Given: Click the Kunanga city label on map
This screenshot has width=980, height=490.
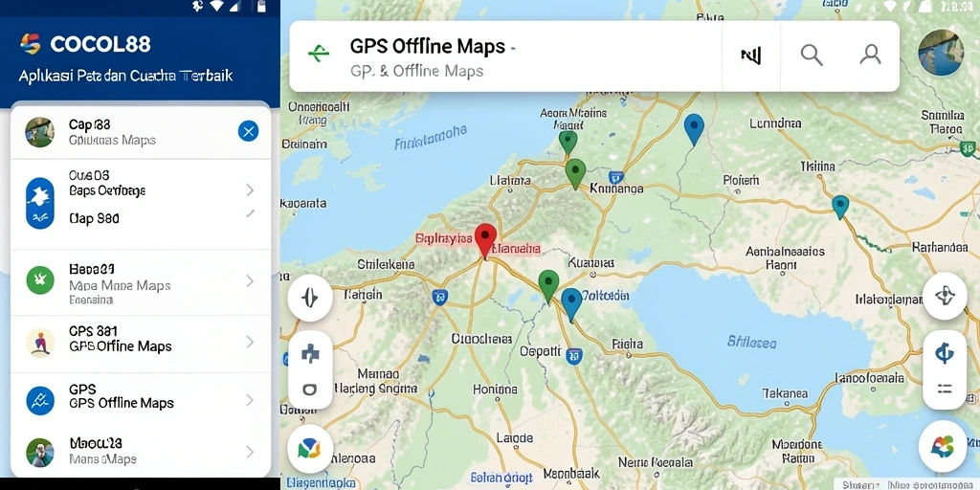Looking at the screenshot, I should 617,187.
